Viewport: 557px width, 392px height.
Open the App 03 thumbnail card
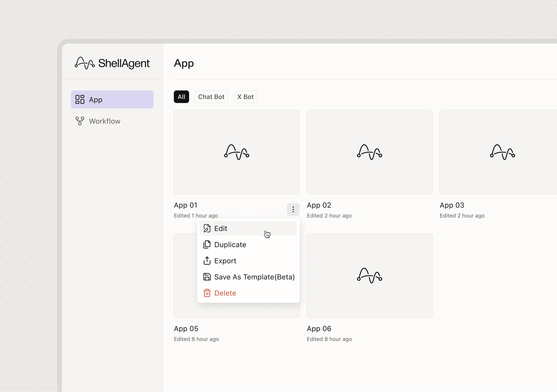[x=498, y=152]
